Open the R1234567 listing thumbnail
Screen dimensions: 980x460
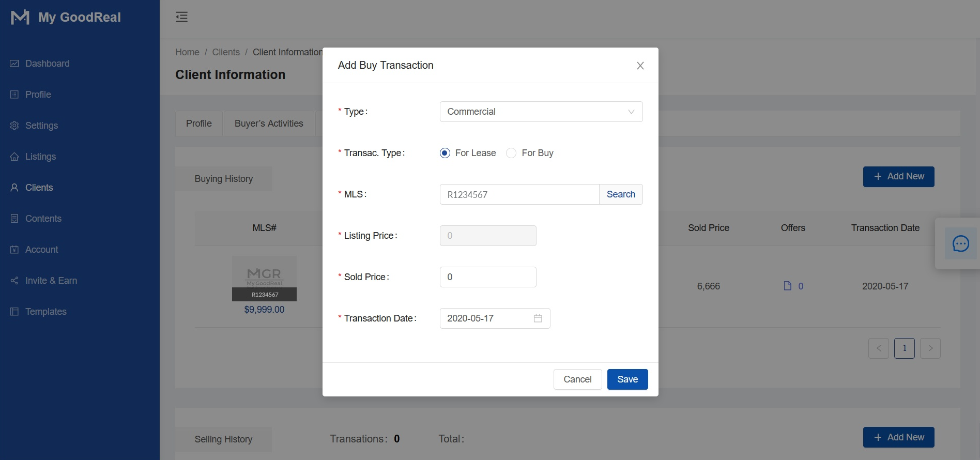coord(264,279)
